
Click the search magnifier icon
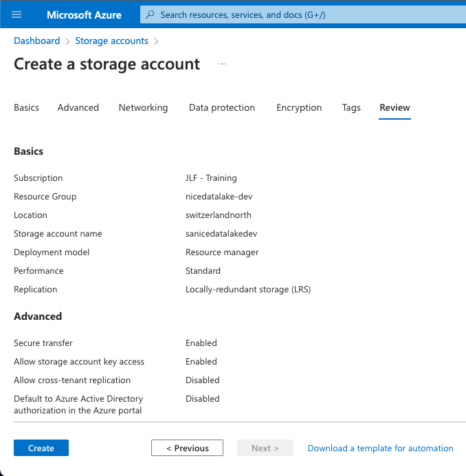click(x=150, y=14)
